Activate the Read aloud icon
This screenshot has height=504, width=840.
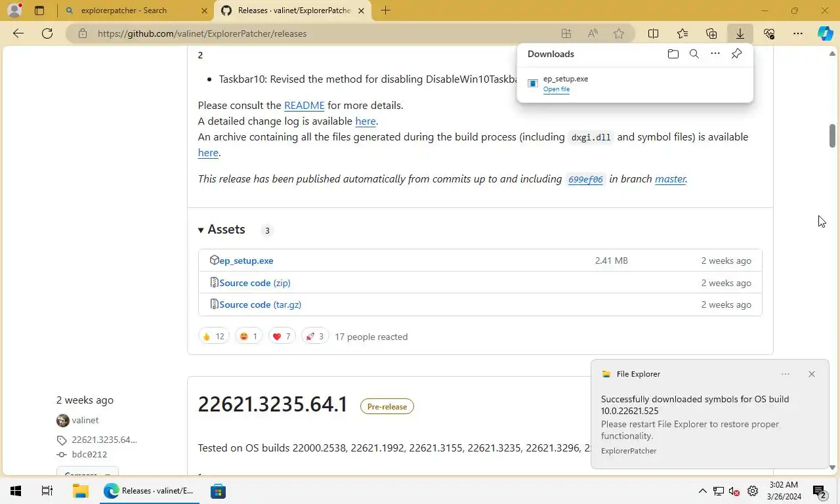coord(593,33)
